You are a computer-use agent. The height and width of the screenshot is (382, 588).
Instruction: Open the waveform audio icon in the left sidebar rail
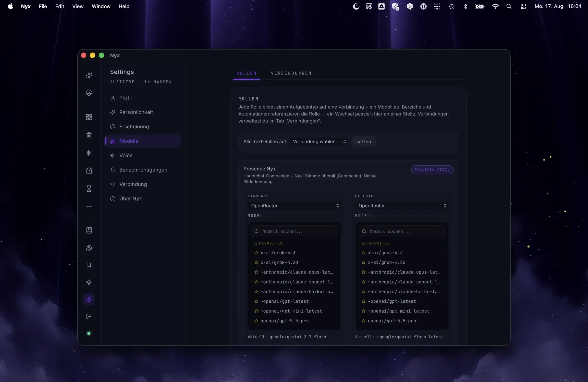click(89, 153)
